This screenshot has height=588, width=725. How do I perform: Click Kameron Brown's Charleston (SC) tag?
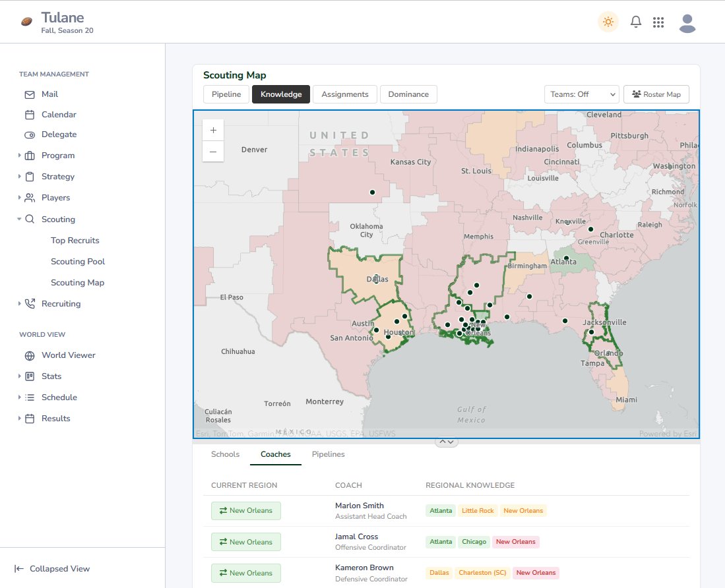click(x=482, y=572)
